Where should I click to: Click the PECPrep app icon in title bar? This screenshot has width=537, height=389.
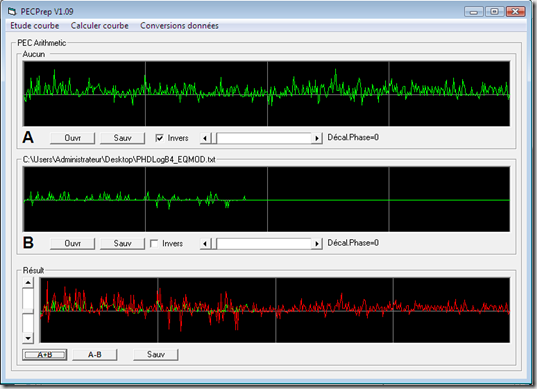[x=12, y=12]
